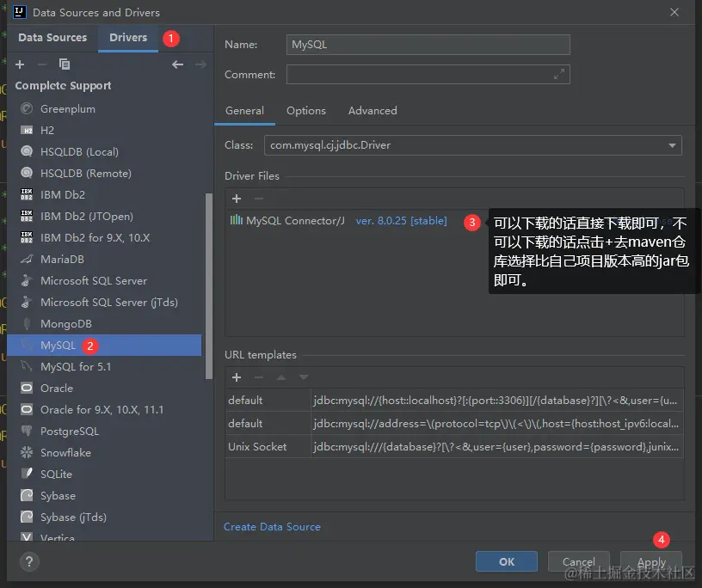Move URL template down arrow

click(304, 377)
